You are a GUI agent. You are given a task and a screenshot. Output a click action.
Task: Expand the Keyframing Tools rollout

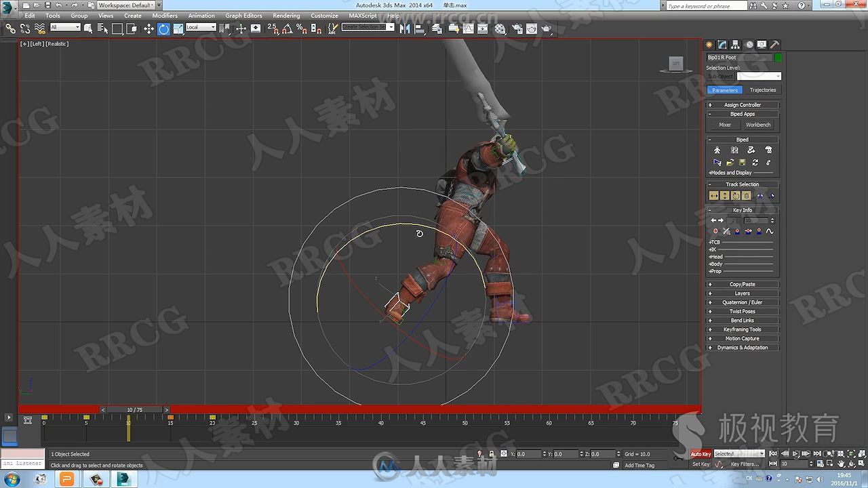pyautogui.click(x=742, y=329)
